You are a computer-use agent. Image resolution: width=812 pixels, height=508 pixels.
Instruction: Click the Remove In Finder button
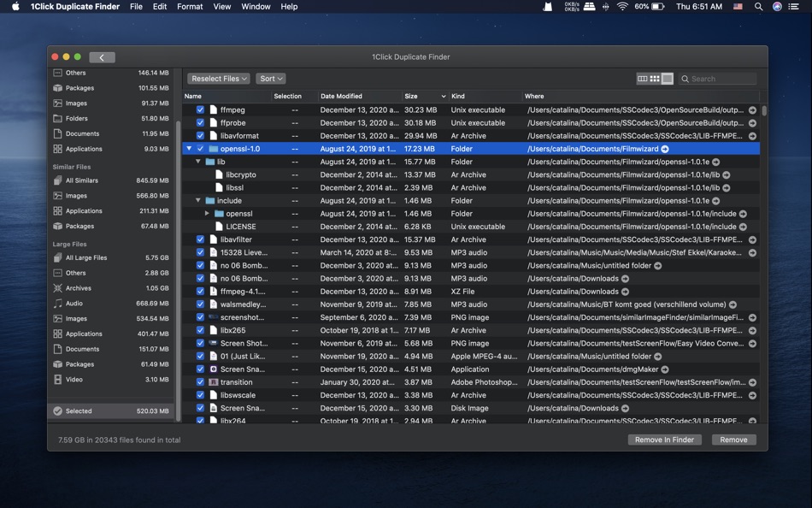[x=664, y=440]
